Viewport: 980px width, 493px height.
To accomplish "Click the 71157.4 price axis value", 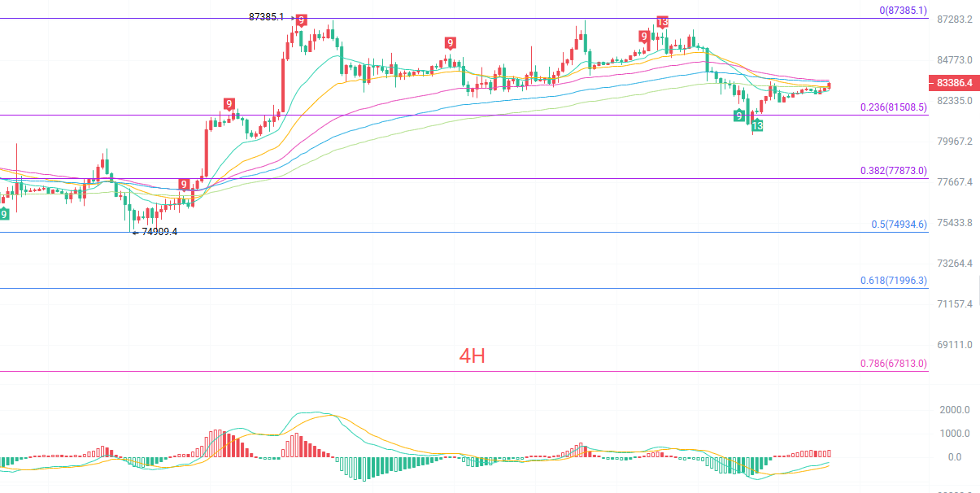I will 955,303.
